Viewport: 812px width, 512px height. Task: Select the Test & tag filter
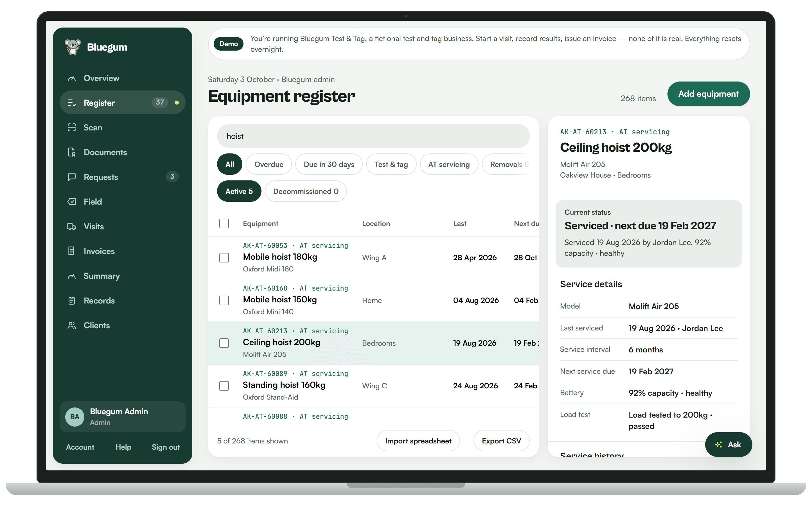coord(391,164)
